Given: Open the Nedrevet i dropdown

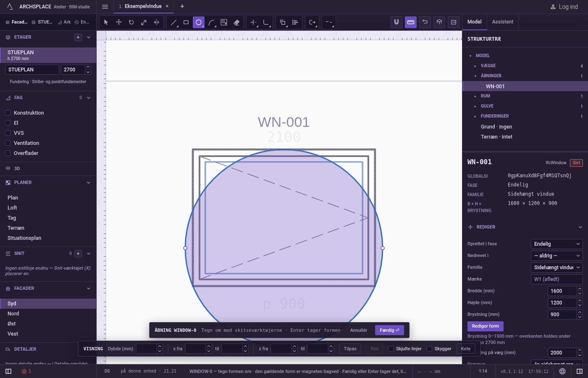Looking at the screenshot, I should (x=557, y=256).
